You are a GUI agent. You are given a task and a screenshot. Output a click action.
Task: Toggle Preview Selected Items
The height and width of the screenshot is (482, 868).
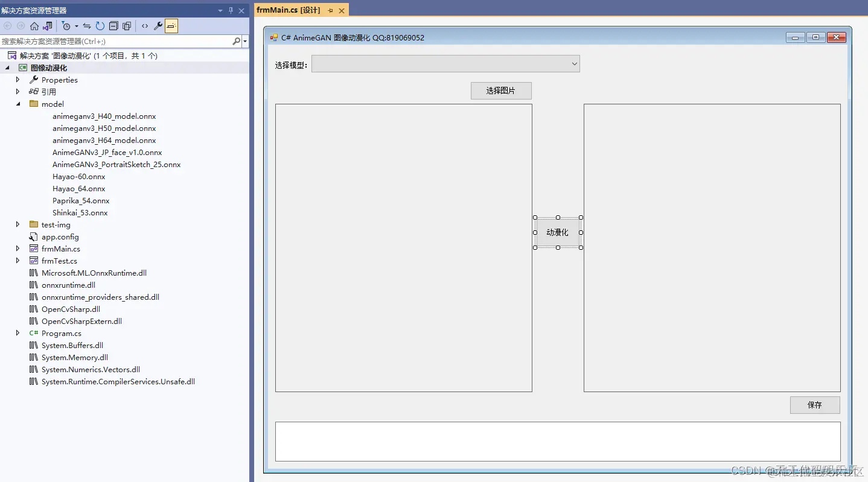171,26
